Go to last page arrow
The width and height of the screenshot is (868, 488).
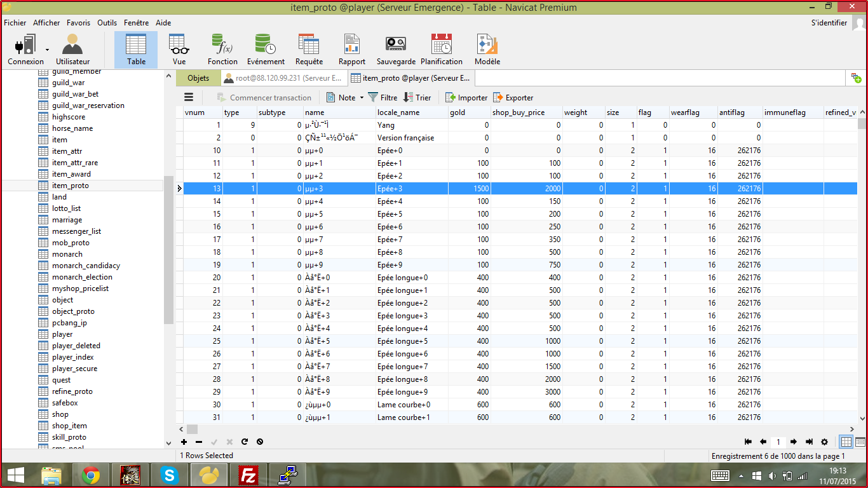coord(809,442)
